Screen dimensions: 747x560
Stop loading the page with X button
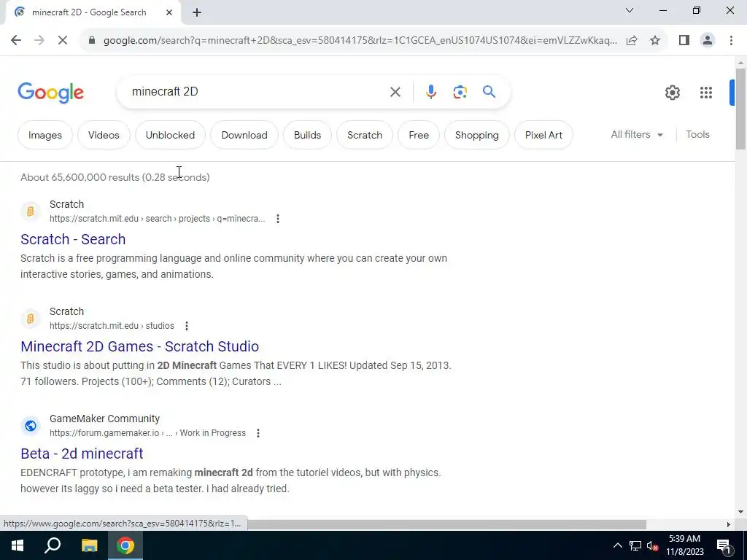63,41
